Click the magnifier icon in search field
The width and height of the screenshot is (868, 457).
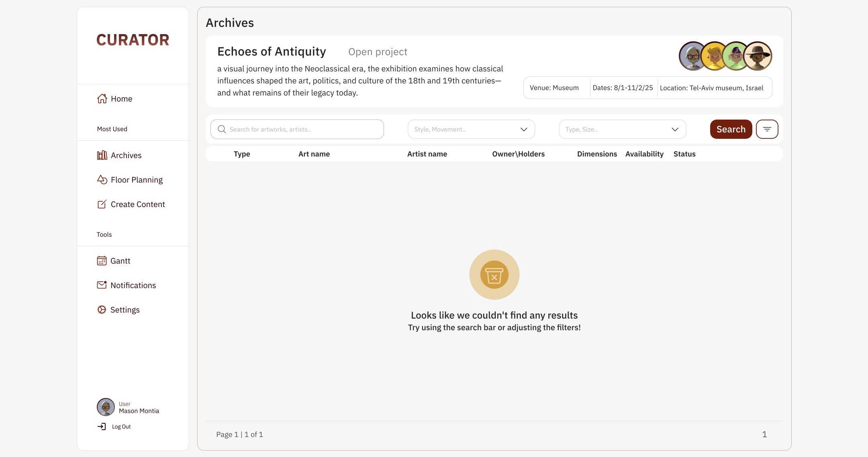222,129
